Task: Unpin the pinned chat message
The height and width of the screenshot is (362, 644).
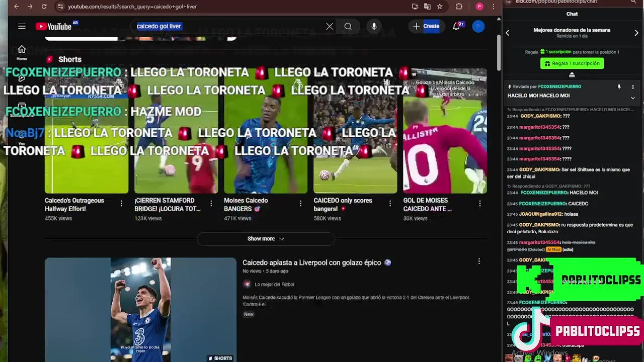Action: click(619, 87)
